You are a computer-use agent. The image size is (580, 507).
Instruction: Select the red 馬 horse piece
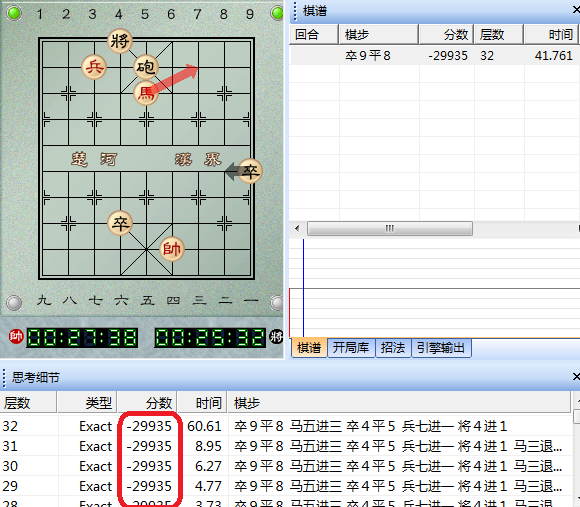click(x=146, y=93)
